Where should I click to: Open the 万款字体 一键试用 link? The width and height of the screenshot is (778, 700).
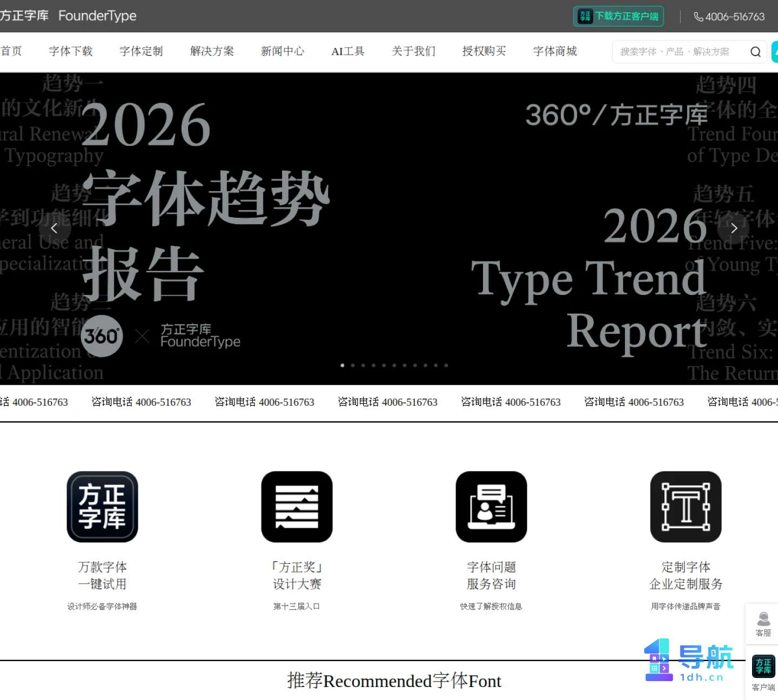pyautogui.click(x=102, y=575)
